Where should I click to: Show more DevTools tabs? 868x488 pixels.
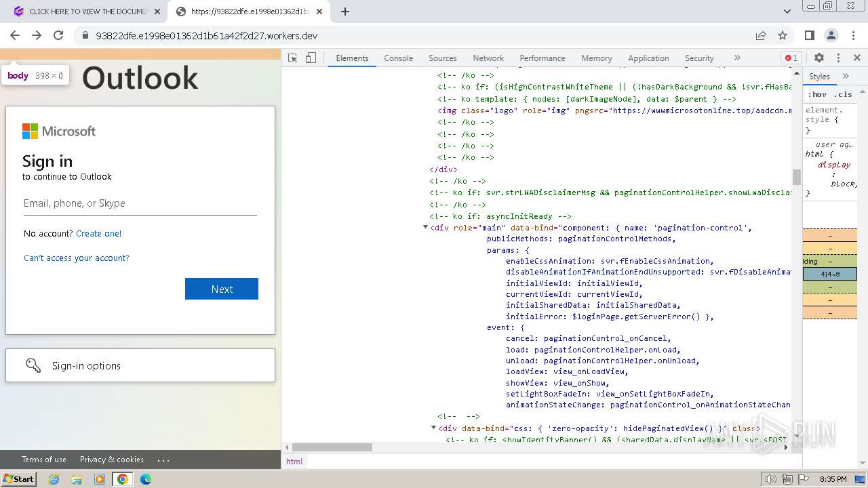(737, 58)
